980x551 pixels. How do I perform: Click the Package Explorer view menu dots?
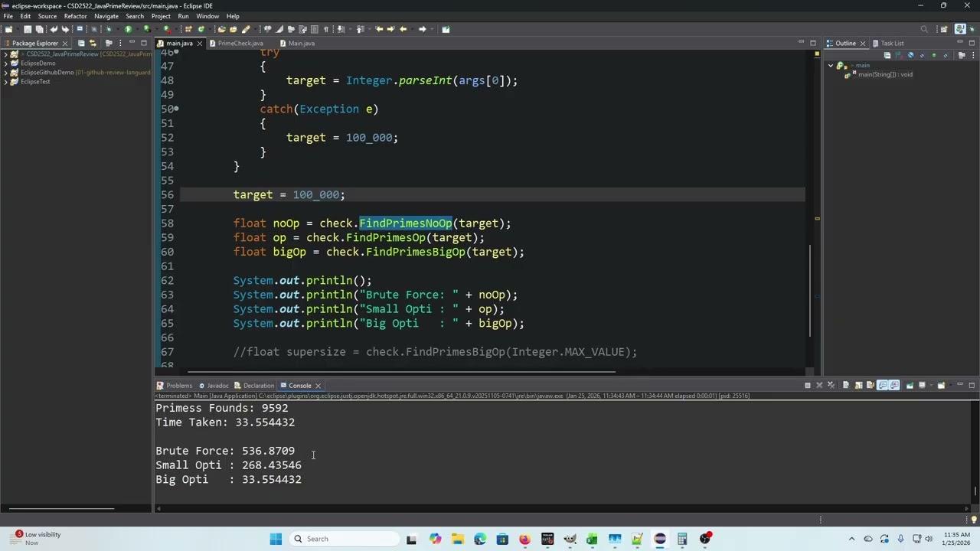tap(120, 43)
